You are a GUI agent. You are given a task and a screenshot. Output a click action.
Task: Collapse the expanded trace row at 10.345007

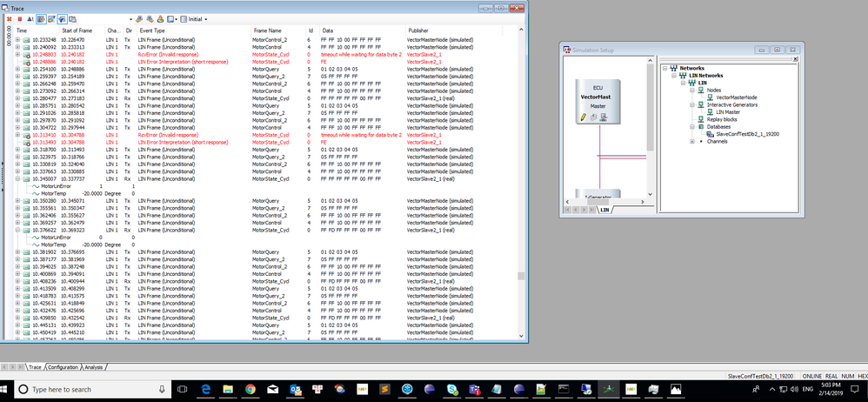tap(17, 179)
